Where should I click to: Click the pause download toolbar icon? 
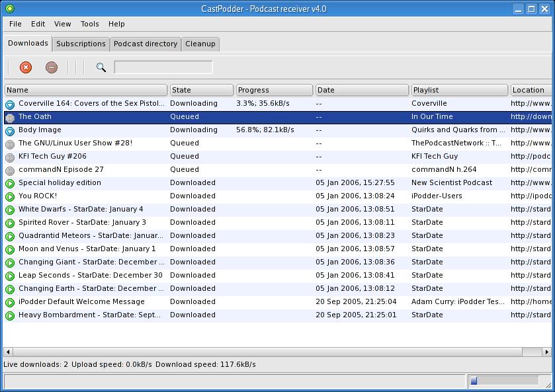pyautogui.click(x=52, y=67)
